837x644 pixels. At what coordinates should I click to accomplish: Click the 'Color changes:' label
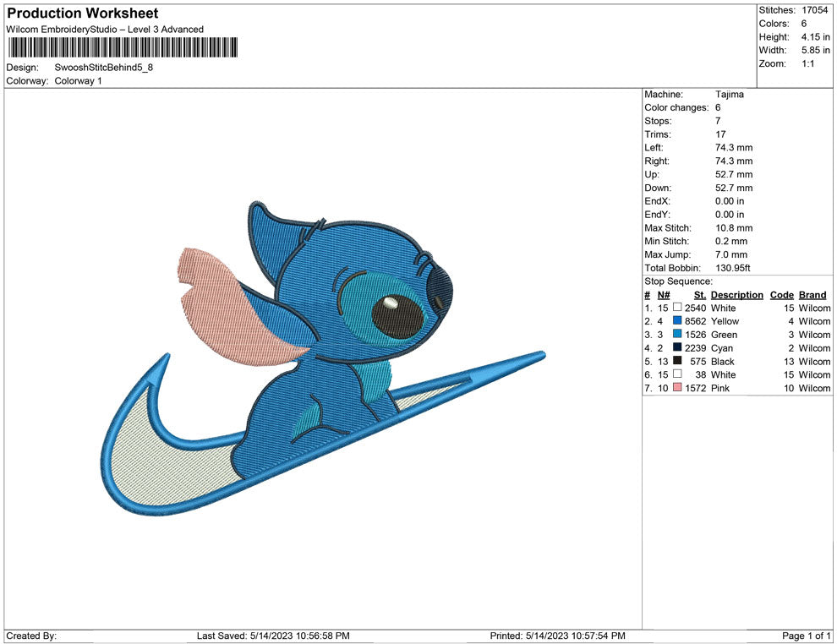coord(676,108)
